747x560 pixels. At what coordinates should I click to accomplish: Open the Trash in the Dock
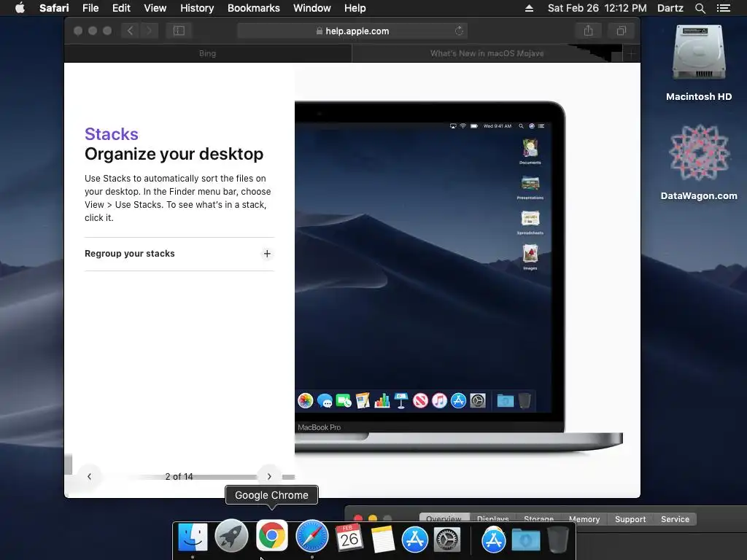(x=557, y=540)
